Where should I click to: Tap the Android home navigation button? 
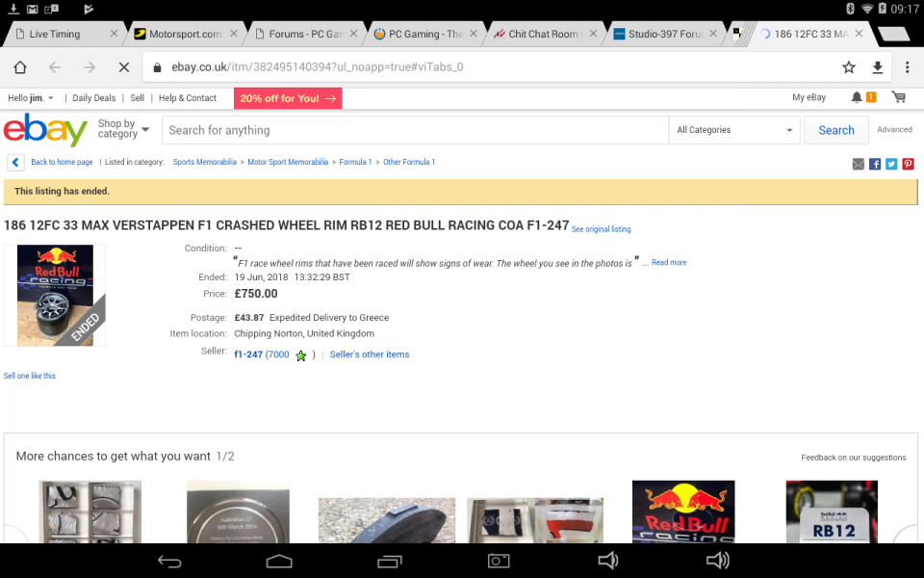pos(279,561)
